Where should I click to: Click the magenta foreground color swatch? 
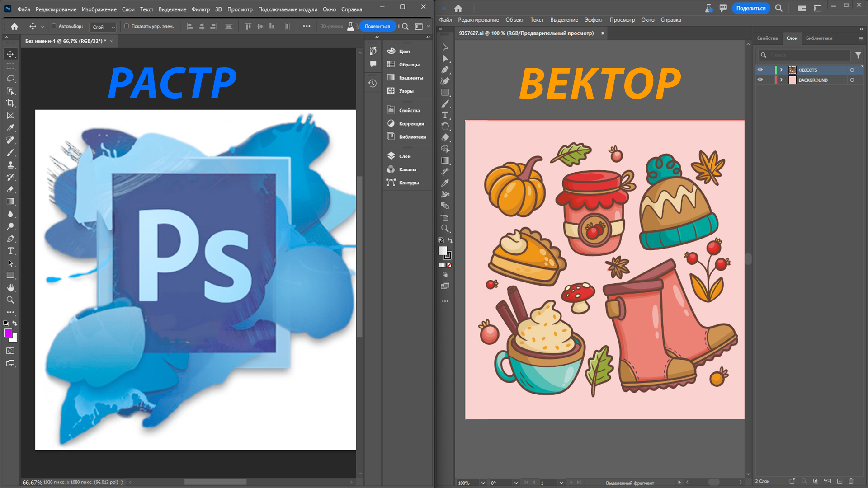[8, 333]
